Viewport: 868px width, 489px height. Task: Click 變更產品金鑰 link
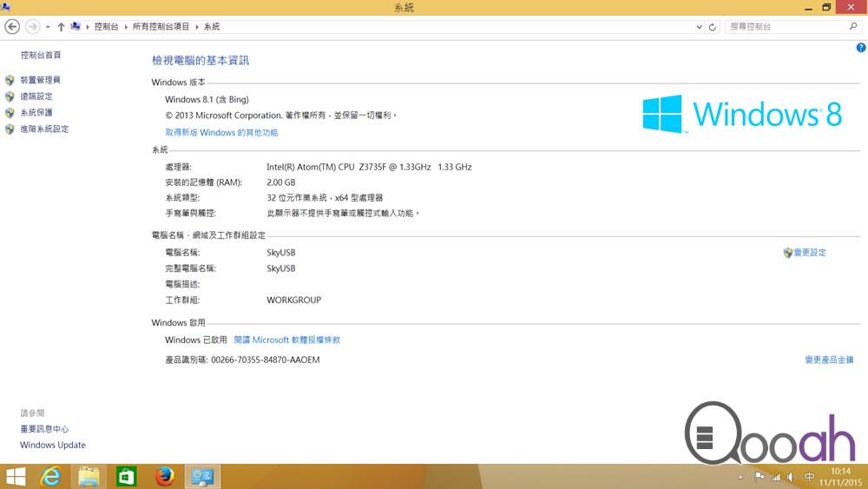pos(829,360)
